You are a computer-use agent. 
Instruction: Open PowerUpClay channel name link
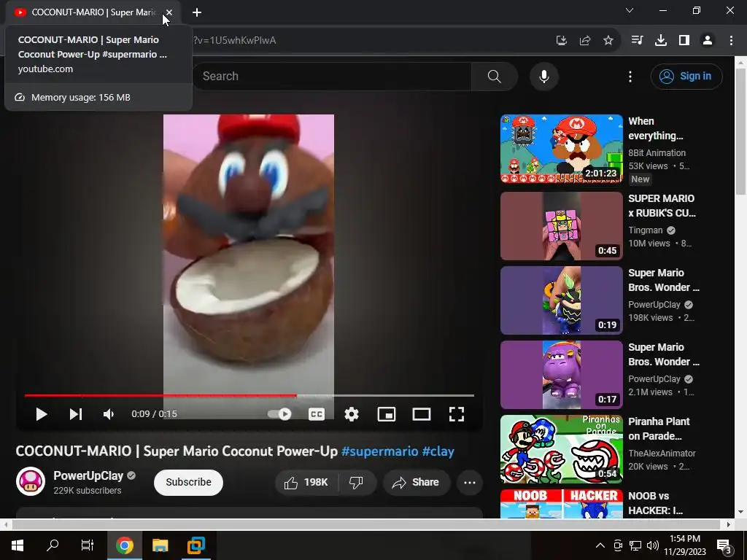[88, 475]
